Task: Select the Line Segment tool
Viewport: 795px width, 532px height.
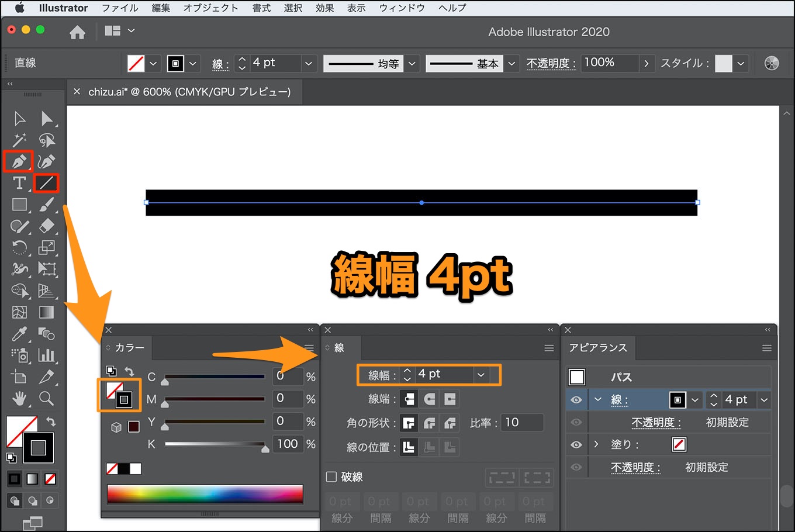Action: click(47, 183)
